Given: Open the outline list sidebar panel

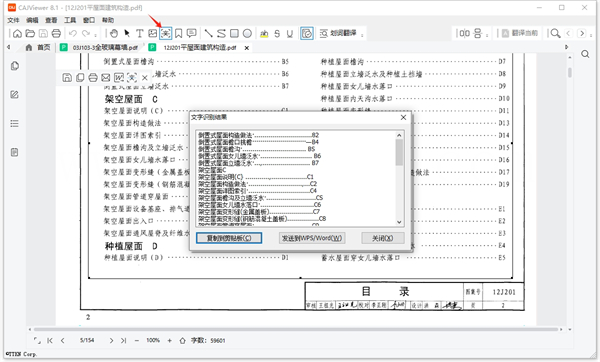Looking at the screenshot, I should pyautogui.click(x=15, y=123).
